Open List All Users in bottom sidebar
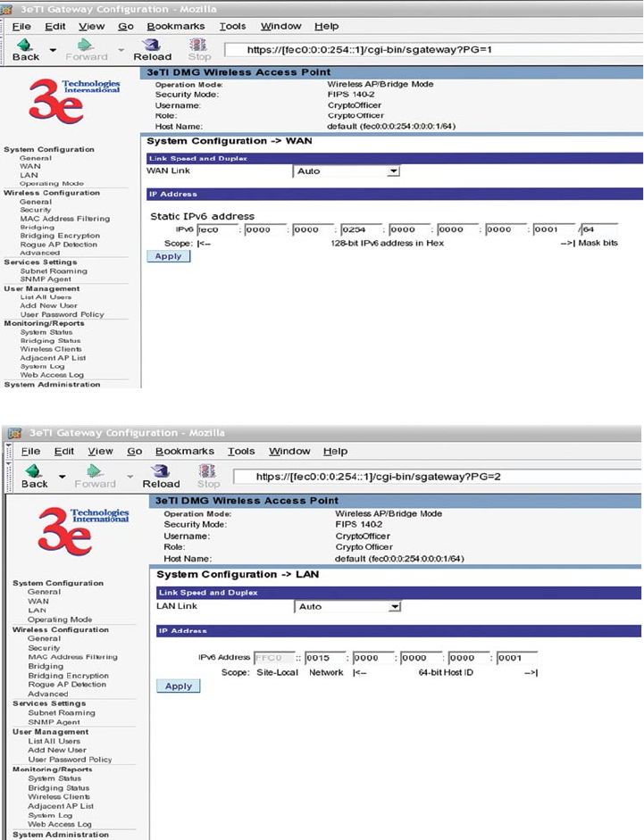 coord(54,741)
